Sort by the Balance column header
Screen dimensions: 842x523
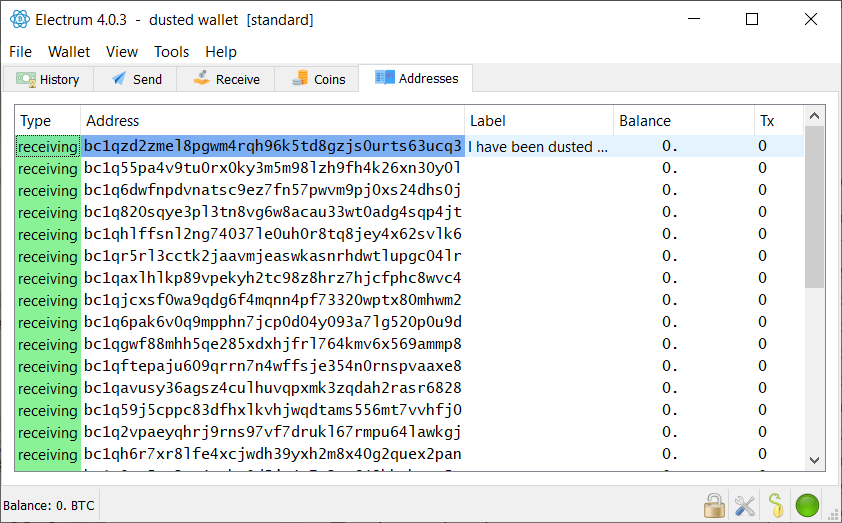tap(684, 121)
